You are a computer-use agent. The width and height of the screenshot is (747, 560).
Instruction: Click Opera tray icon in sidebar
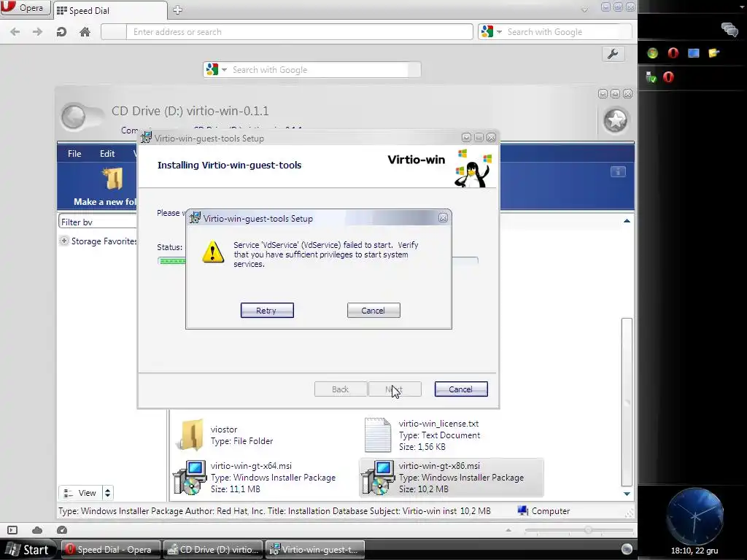(668, 77)
